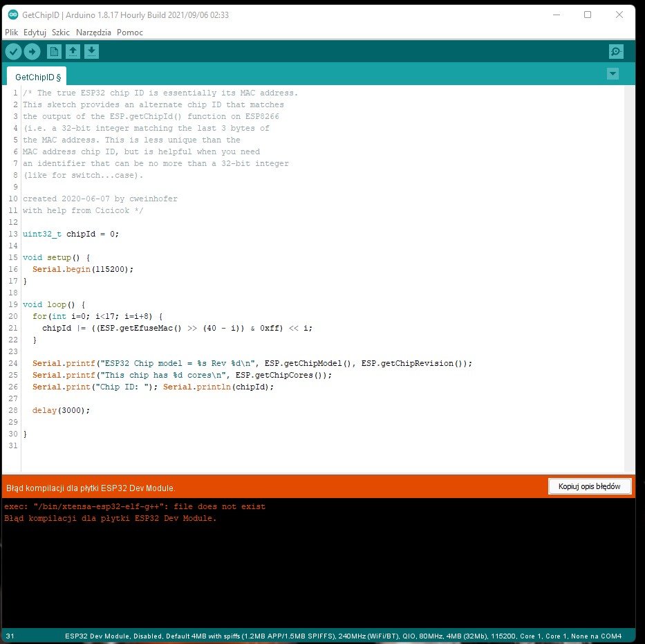This screenshot has height=644, width=645.
Task: Click the error 'file does not exist' console line
Action: pyautogui.click(x=135, y=506)
